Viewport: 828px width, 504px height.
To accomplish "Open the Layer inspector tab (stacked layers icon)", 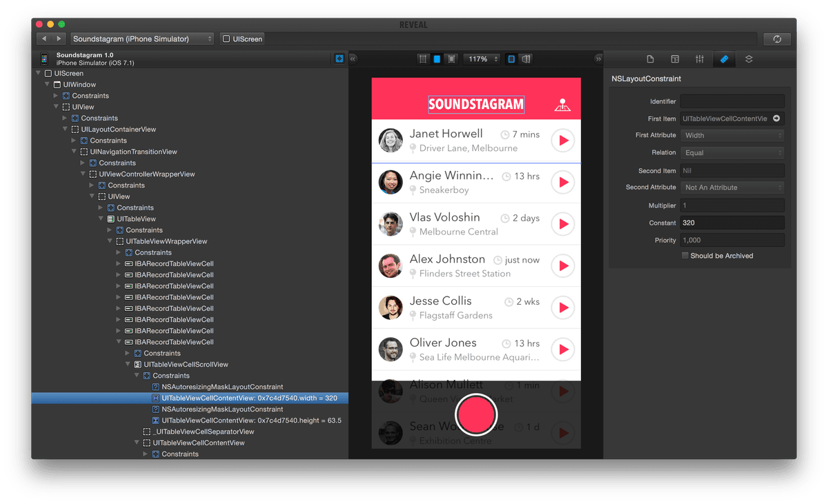I will [x=749, y=59].
